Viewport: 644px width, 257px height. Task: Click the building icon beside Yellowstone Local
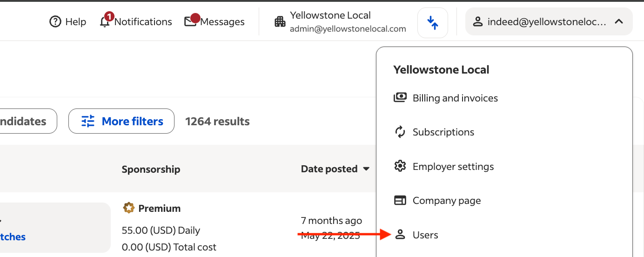[x=280, y=22]
